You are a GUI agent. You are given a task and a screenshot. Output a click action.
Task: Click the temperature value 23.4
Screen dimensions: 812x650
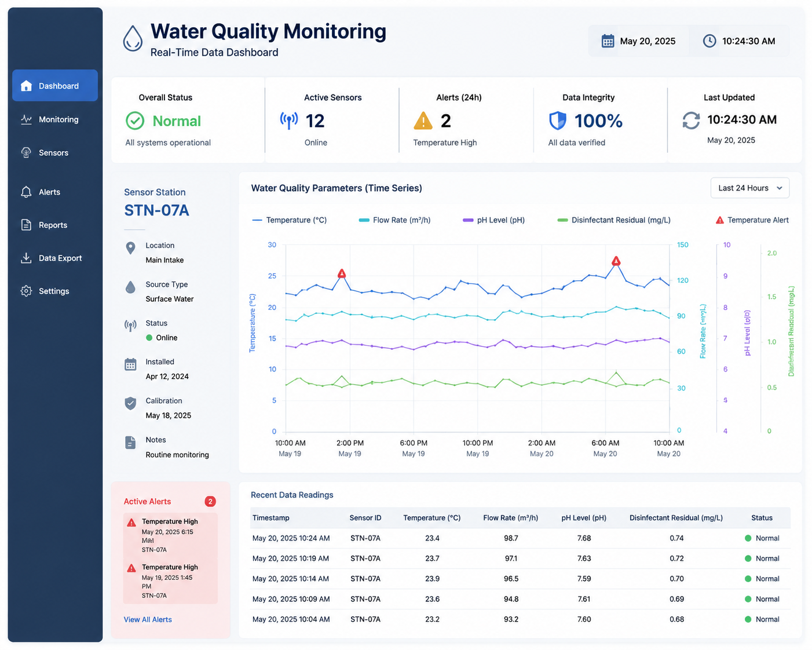point(432,538)
